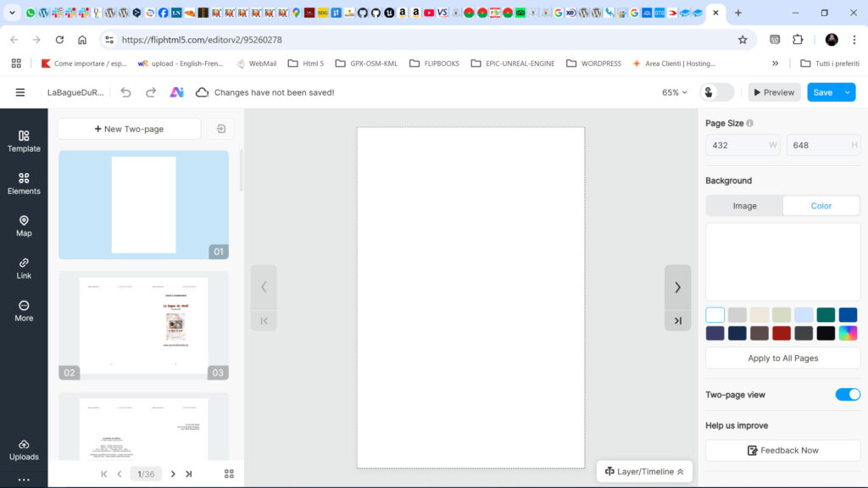868x488 pixels.
Task: Jump to last page on canvas
Action: [x=677, y=321]
